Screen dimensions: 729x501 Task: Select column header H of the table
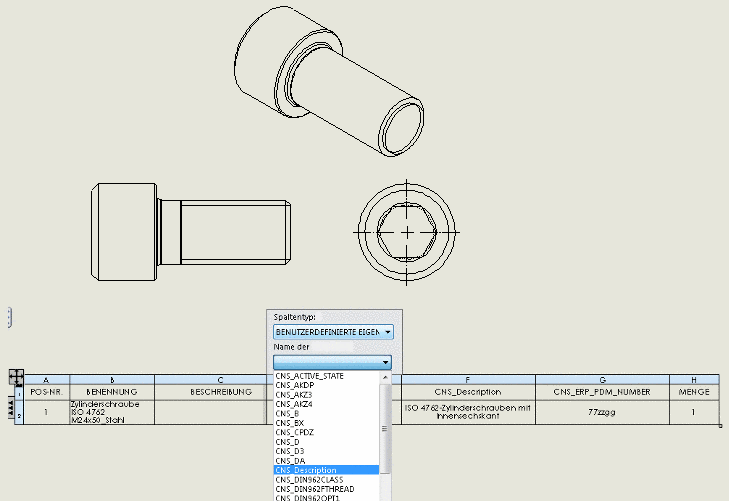[694, 380]
